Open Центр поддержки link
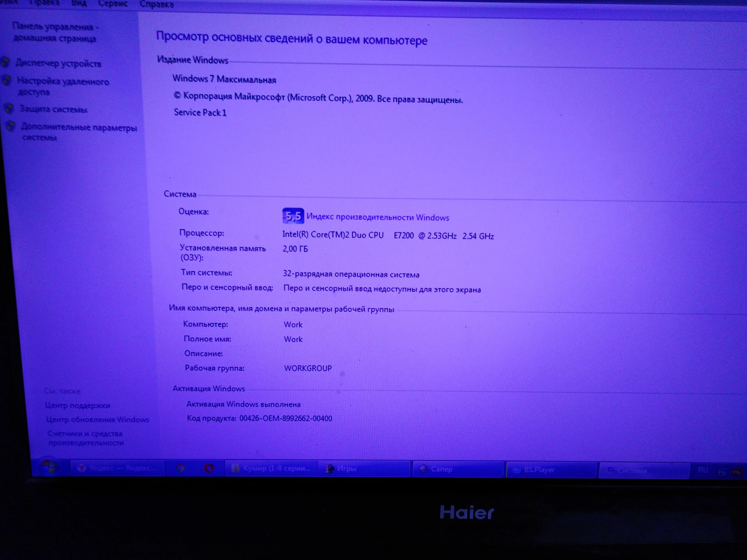The width and height of the screenshot is (747, 560). pos(78,405)
